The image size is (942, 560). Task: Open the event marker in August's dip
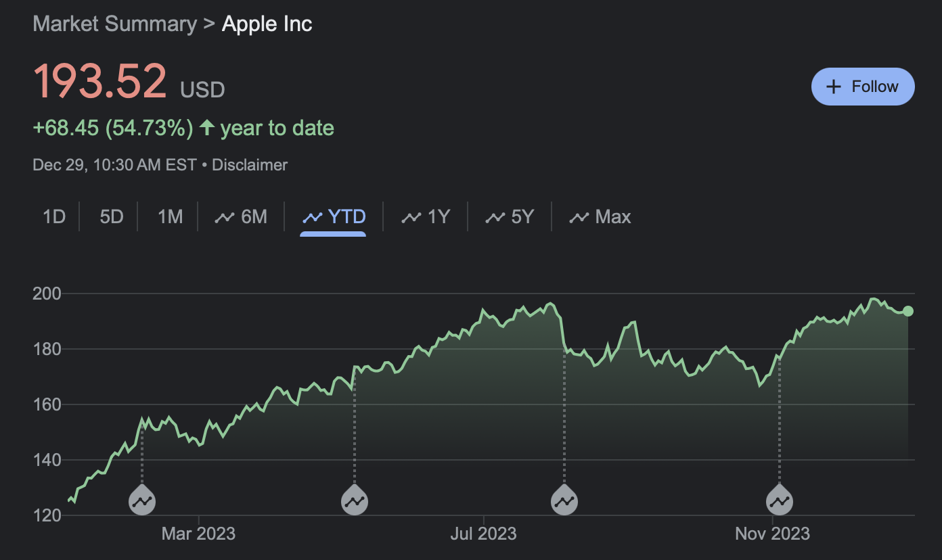[564, 500]
